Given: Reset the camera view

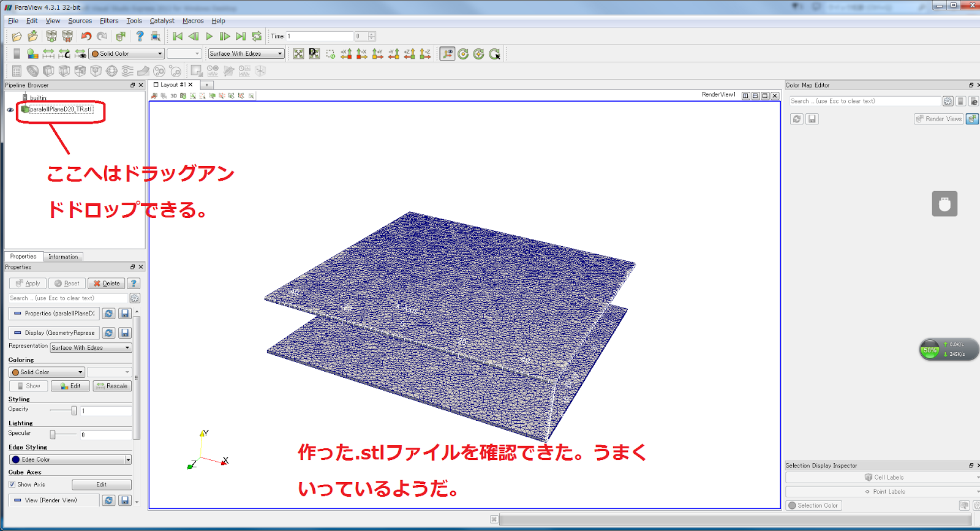Looking at the screenshot, I should [x=298, y=54].
